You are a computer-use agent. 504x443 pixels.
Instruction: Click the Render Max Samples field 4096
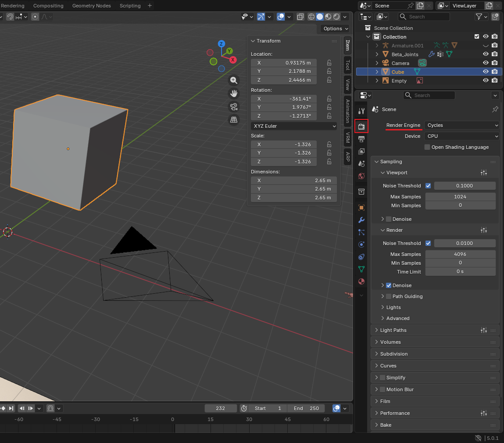point(460,254)
